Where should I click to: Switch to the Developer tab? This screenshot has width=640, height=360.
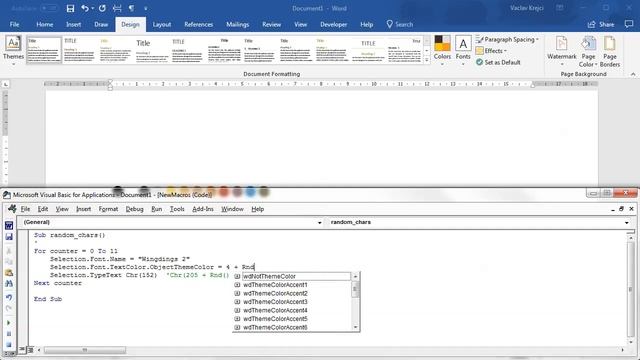point(333,24)
